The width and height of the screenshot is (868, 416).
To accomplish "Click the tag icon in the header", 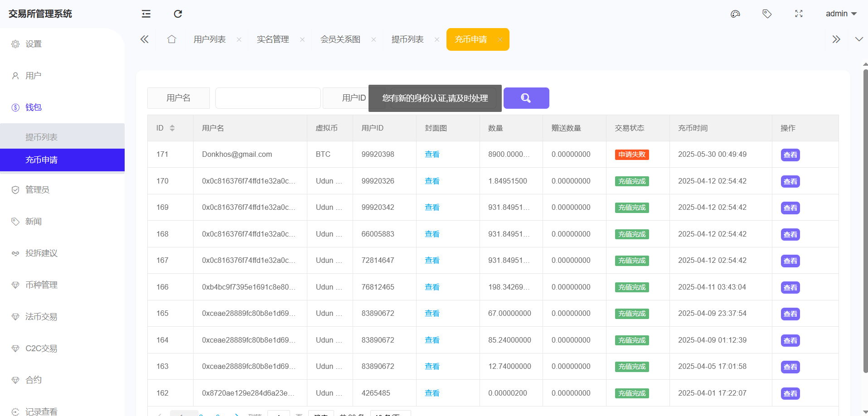I will coord(767,14).
